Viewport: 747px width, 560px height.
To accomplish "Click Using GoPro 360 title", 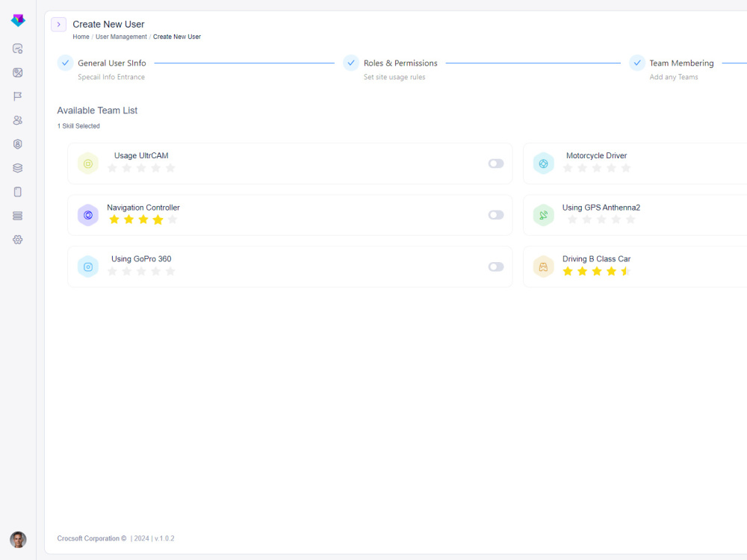I will (141, 259).
